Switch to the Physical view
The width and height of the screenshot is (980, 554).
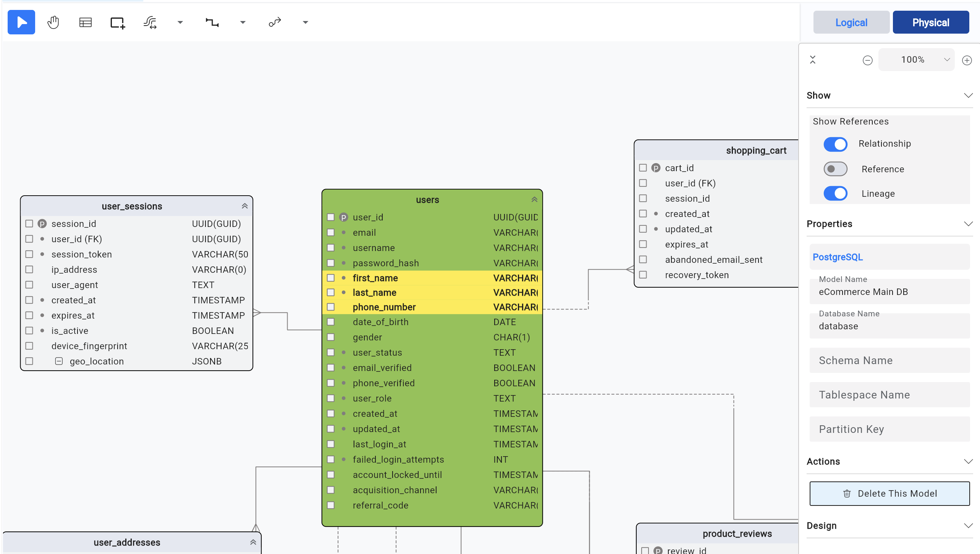(931, 22)
